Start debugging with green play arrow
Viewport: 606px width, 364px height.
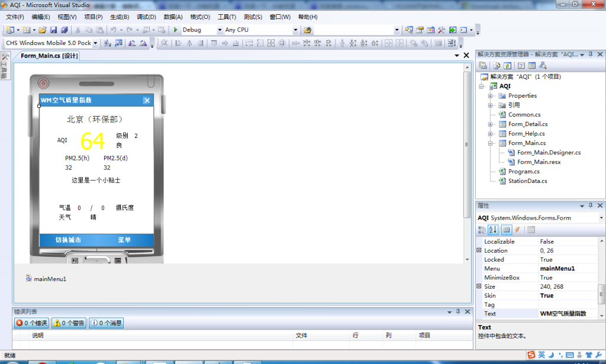[175, 30]
